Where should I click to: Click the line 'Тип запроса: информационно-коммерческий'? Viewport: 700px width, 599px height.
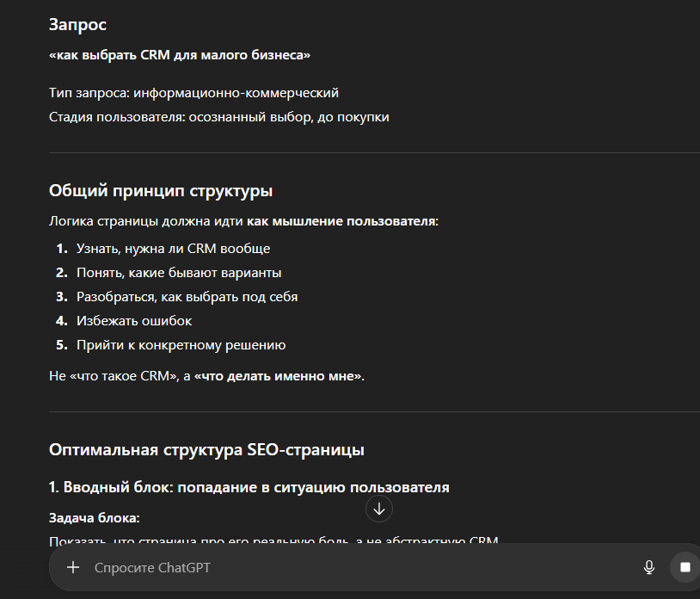pos(193,93)
